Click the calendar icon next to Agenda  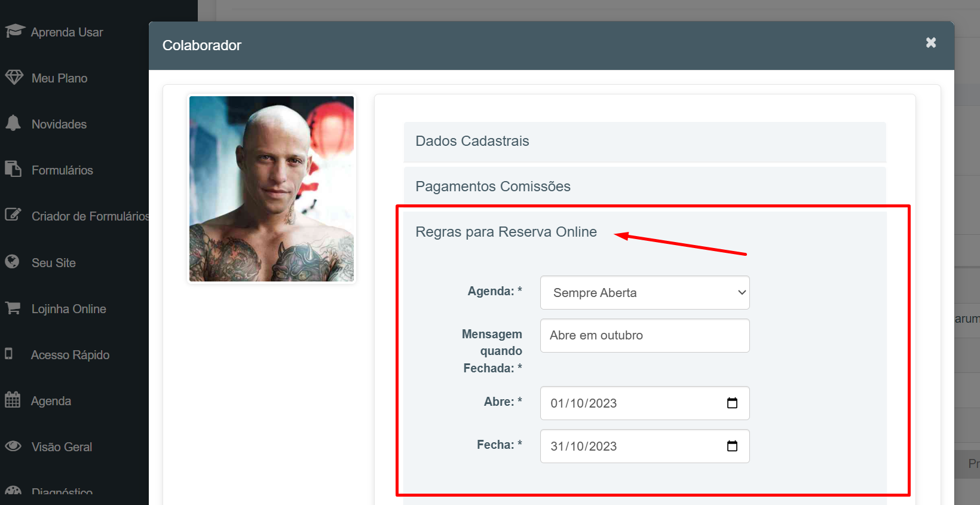13,400
